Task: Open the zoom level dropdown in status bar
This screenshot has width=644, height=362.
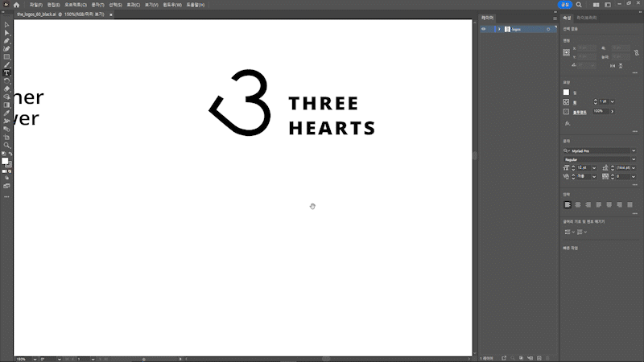Action: 35,359
